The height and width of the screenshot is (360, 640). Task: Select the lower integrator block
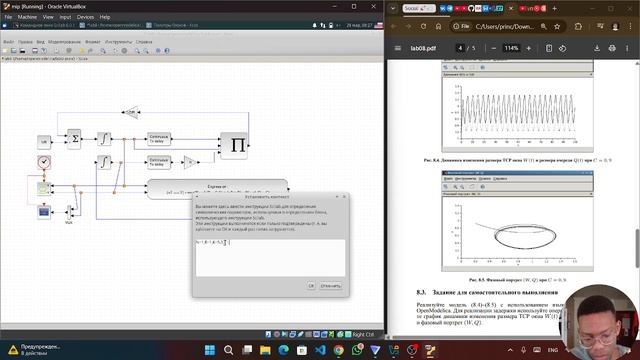(104, 162)
